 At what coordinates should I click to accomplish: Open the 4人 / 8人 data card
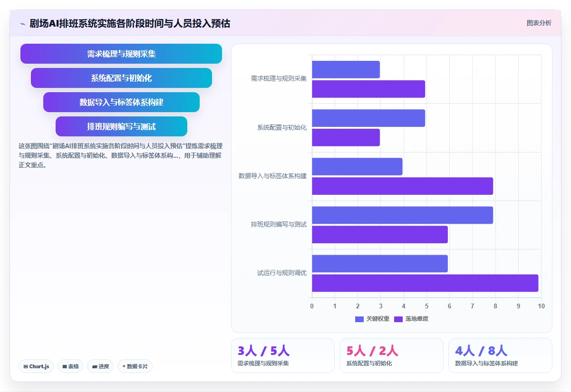click(500, 355)
